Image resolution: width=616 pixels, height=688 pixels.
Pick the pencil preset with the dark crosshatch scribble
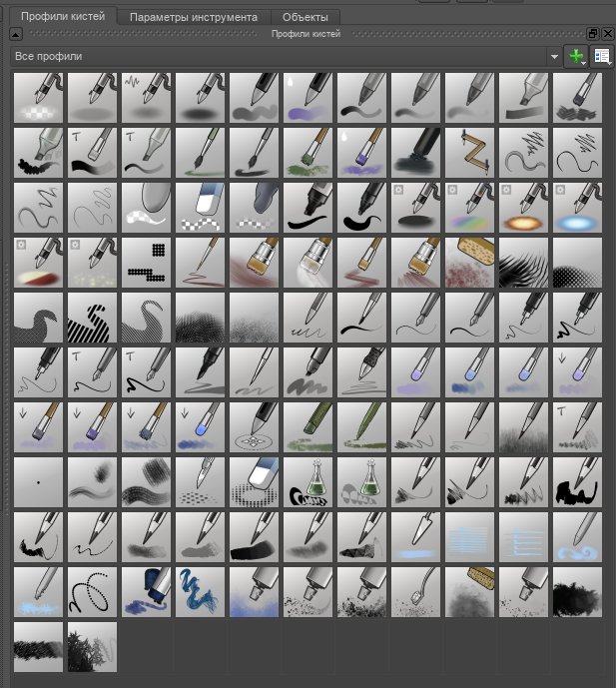pos(577,98)
